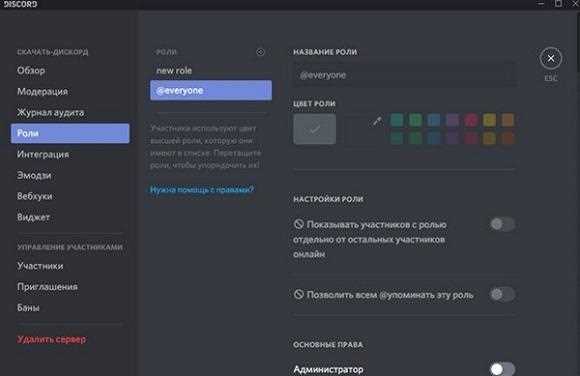Select the Роли sidebar item
The height and width of the screenshot is (376, 580).
click(70, 133)
